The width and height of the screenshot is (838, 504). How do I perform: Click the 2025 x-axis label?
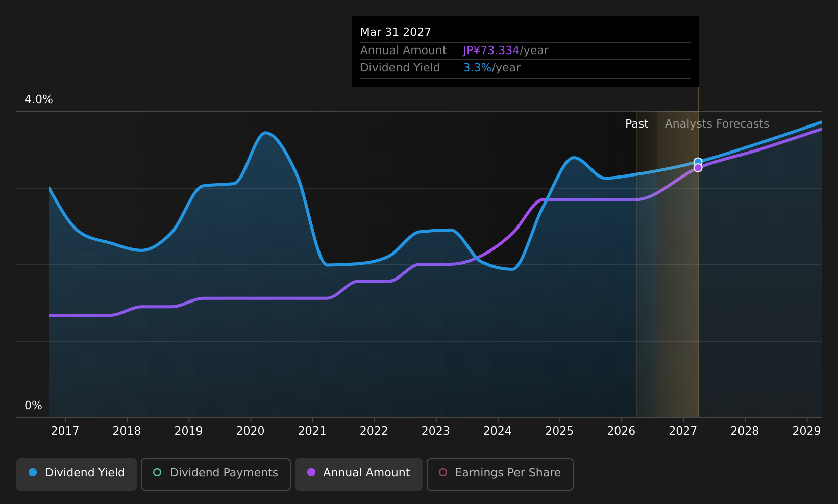point(559,431)
